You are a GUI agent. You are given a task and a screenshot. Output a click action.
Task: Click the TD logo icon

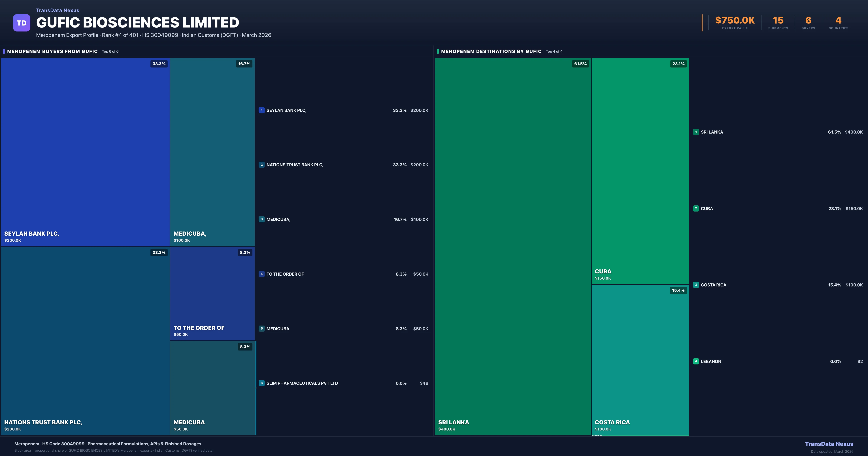pyautogui.click(x=22, y=23)
